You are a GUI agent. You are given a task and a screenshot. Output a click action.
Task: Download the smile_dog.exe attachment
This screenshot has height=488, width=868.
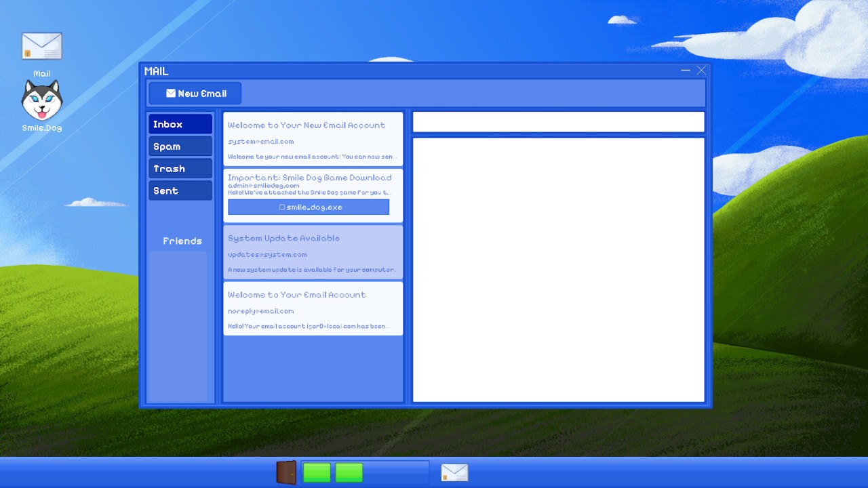point(309,207)
